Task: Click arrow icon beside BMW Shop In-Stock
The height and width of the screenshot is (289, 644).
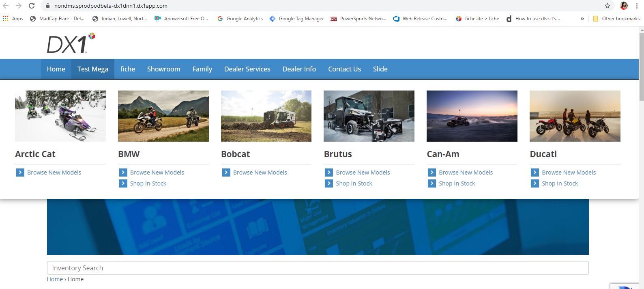Action: coord(123,183)
